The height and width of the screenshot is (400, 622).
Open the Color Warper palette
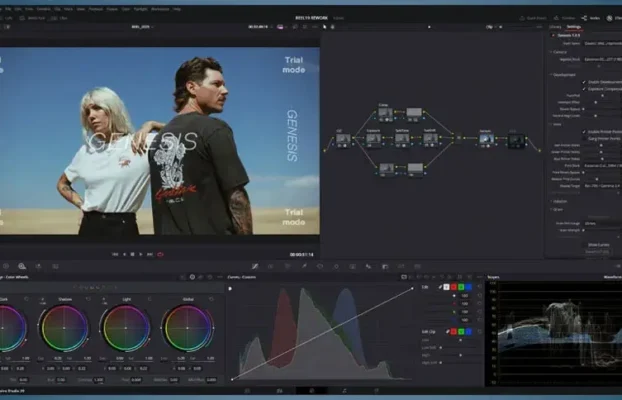(x=288, y=266)
